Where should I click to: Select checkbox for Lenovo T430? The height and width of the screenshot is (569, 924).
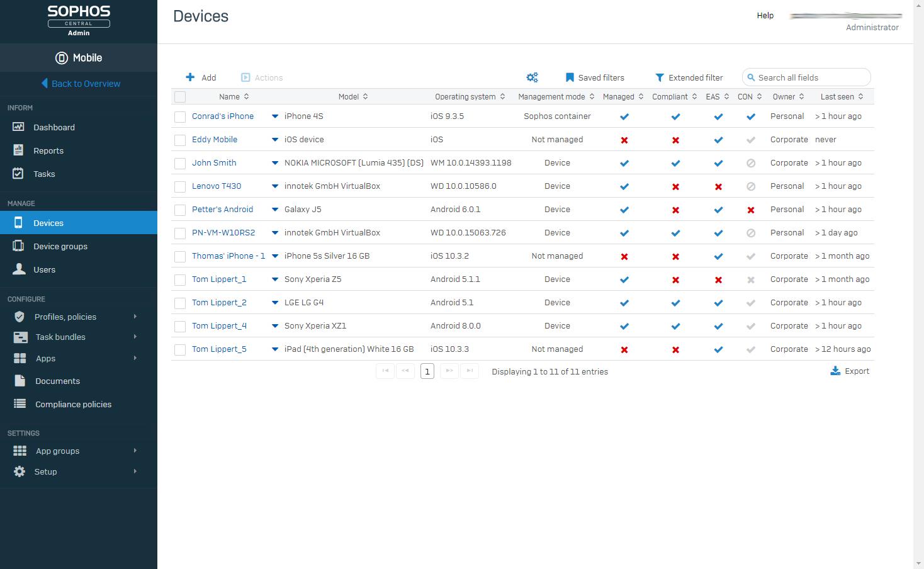tap(180, 186)
